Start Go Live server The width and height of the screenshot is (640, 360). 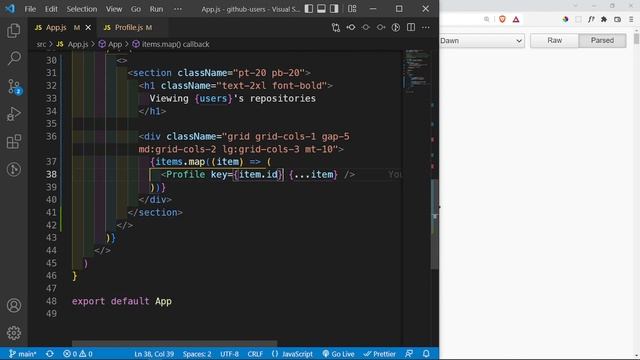click(x=338, y=353)
